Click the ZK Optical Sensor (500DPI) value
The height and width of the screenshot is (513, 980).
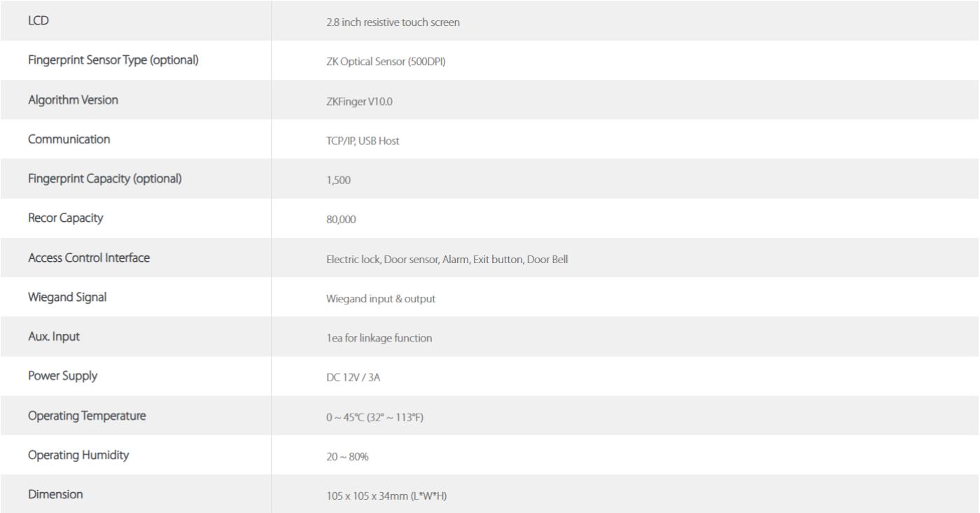tap(386, 62)
